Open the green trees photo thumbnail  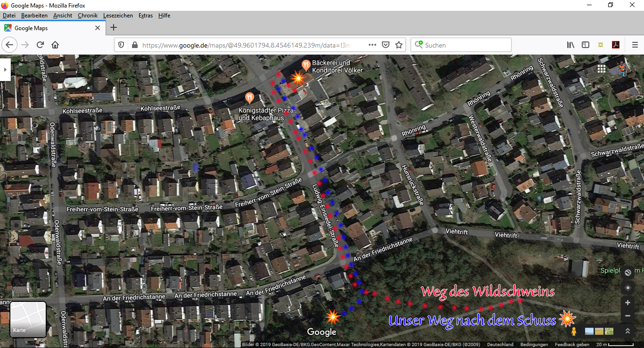(609, 331)
